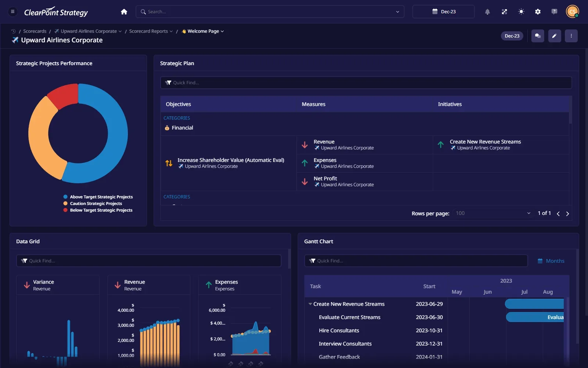Image resolution: width=588 pixels, height=368 pixels.
Task: Open the Rows per page dropdown
Action: [493, 213]
